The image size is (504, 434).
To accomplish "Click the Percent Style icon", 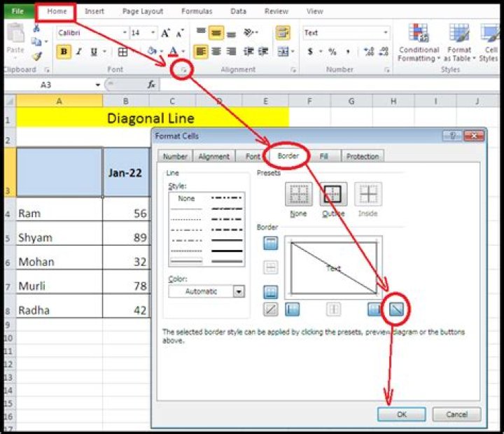I will [x=332, y=51].
